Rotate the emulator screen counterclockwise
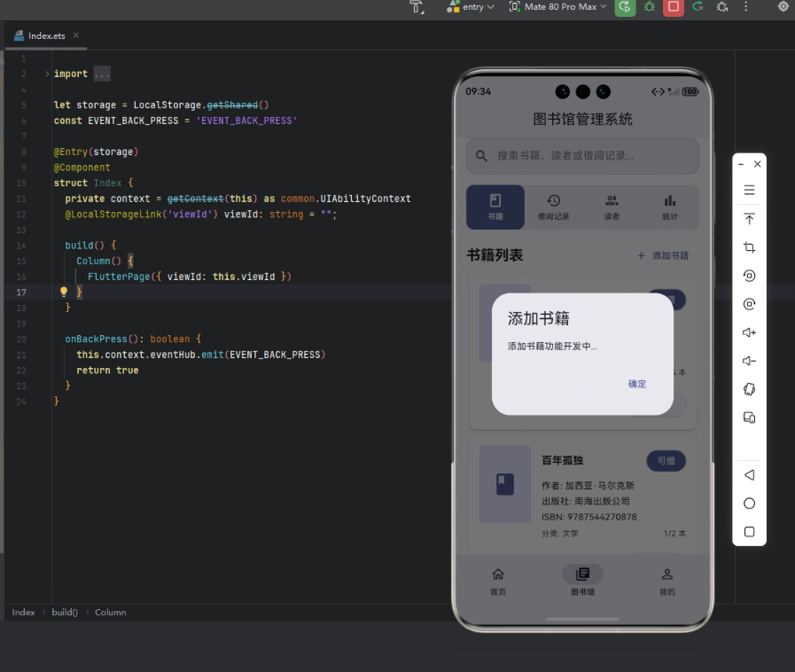 (750, 276)
